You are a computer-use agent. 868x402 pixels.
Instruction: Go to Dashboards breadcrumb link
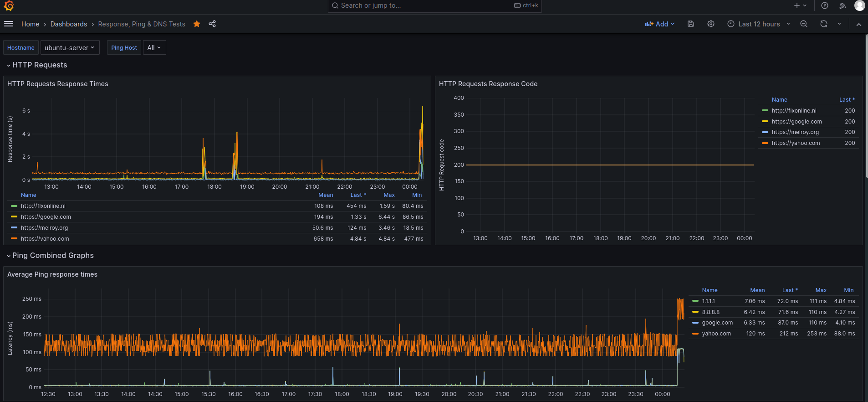tap(69, 24)
